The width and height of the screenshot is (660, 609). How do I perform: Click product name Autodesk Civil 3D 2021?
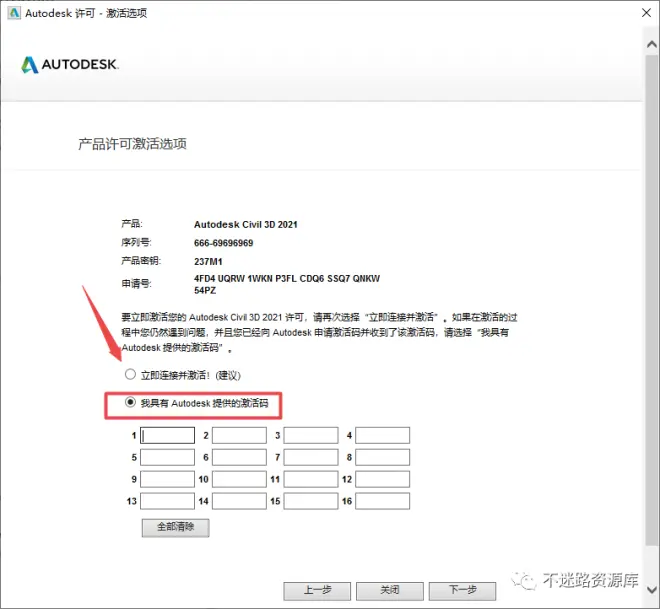point(245,225)
